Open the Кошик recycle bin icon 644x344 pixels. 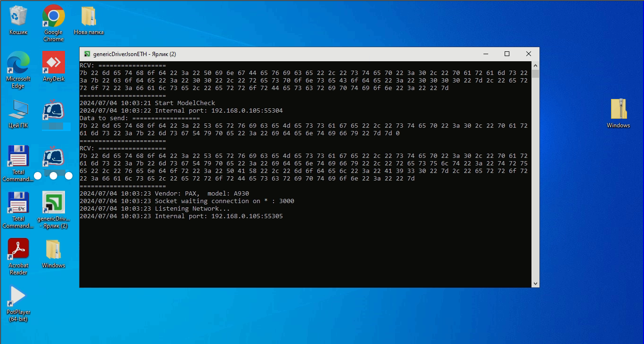(18, 16)
